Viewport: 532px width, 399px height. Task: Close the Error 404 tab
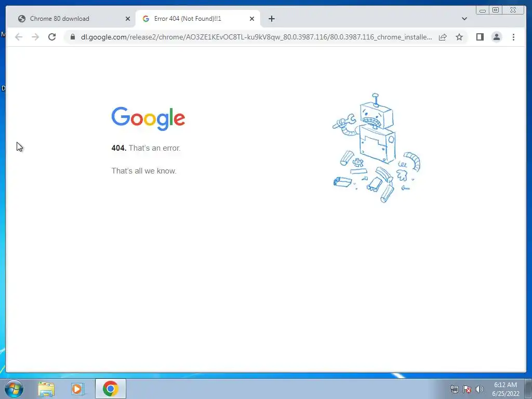coord(252,19)
